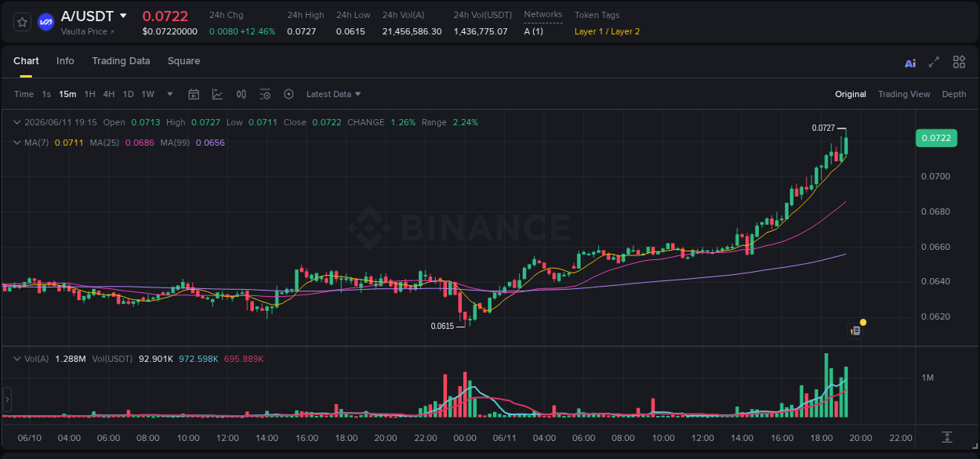Click the MA(7) value 0.0711

click(69, 143)
